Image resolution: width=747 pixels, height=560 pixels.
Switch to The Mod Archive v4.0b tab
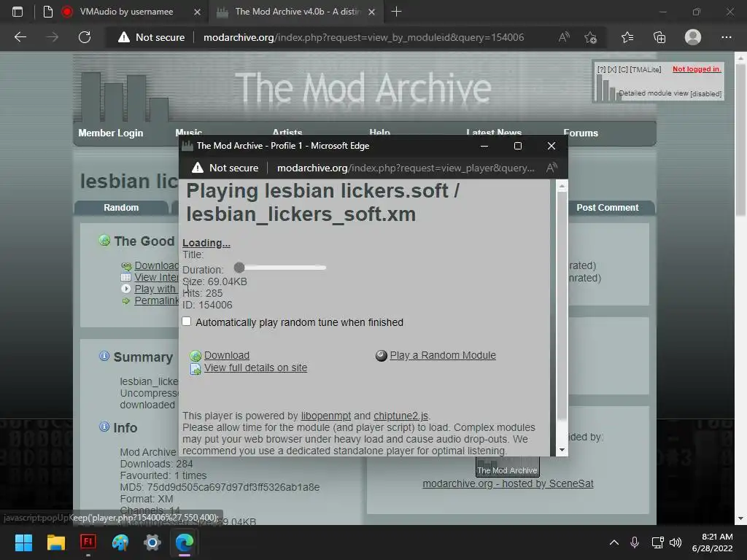click(x=298, y=12)
